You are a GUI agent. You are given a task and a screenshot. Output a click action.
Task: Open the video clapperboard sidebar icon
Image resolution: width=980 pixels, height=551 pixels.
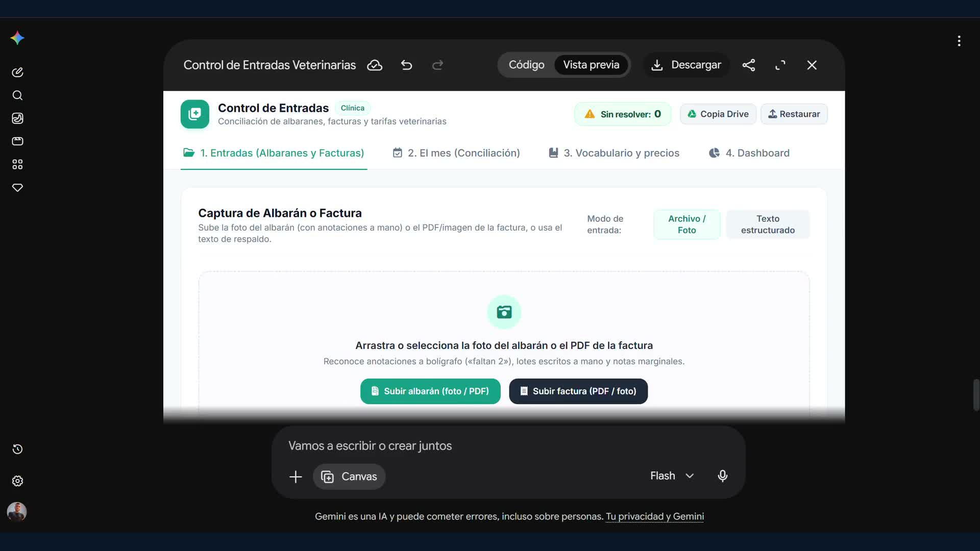[17, 141]
